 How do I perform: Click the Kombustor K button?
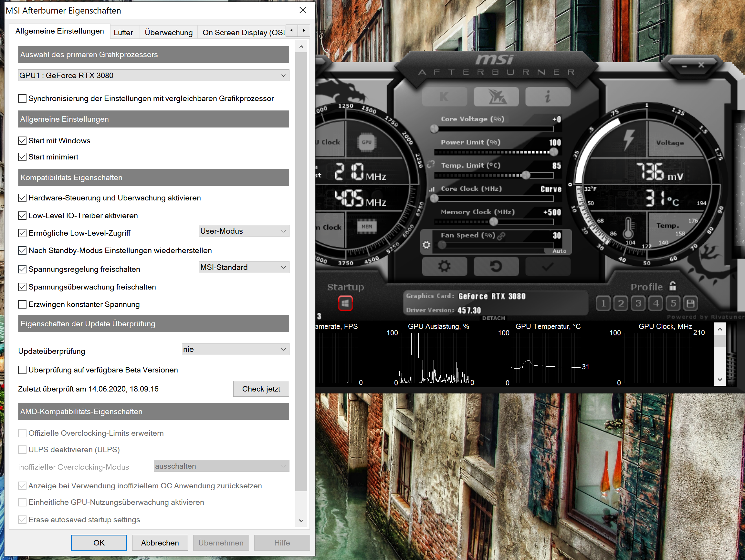click(444, 97)
